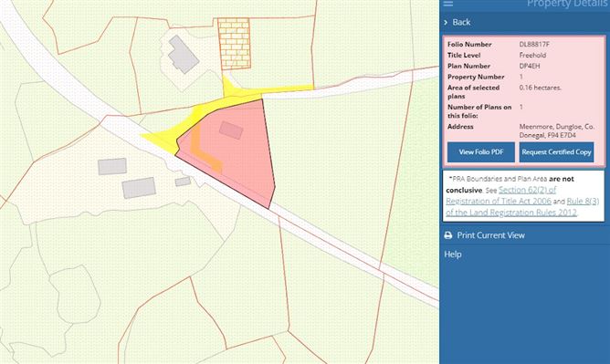Open the View Folio PDF button
The image size is (610, 364).
481,151
